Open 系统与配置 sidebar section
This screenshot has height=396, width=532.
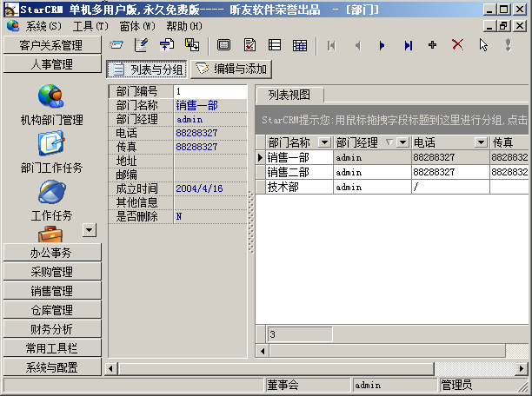pyautogui.click(x=52, y=367)
